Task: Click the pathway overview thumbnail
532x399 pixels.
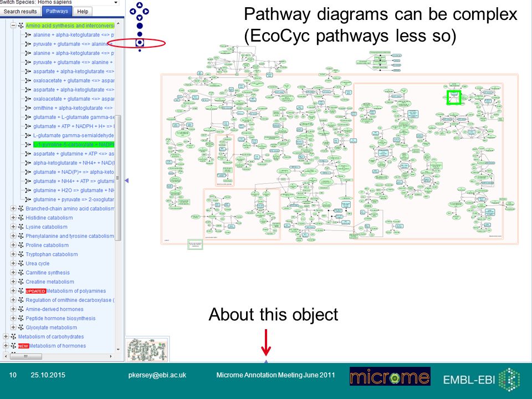Action: 147,350
